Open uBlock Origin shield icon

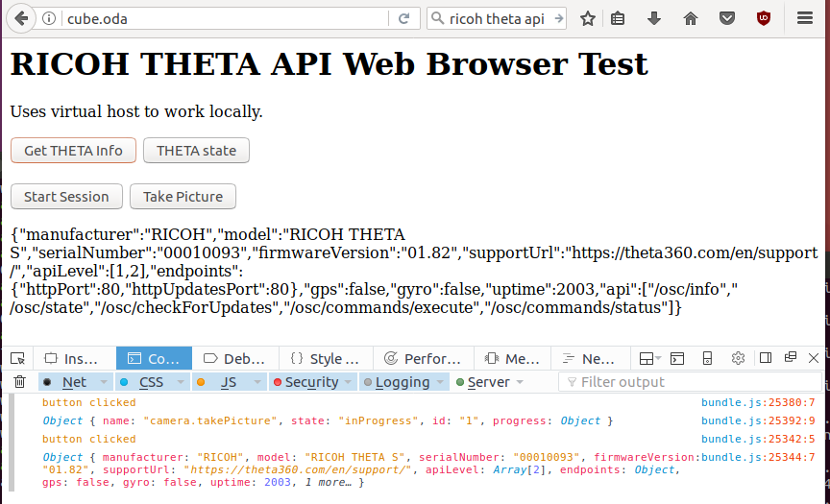click(764, 19)
